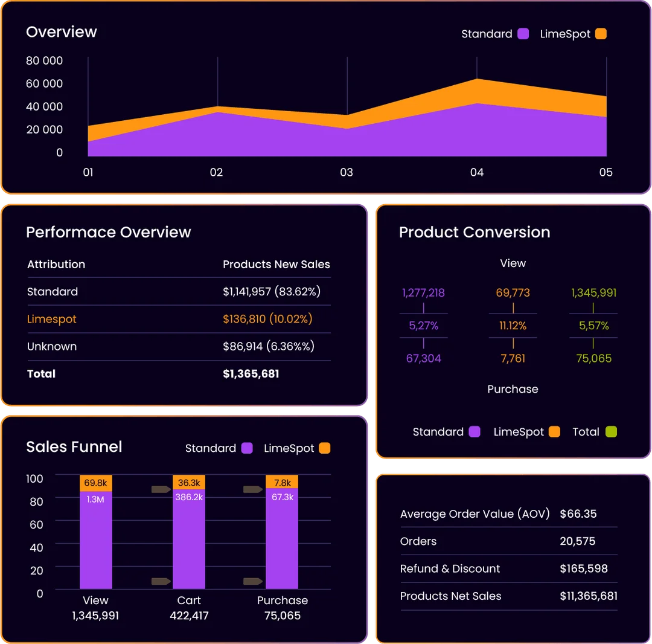Expand the Performace Overview panel

click(109, 232)
